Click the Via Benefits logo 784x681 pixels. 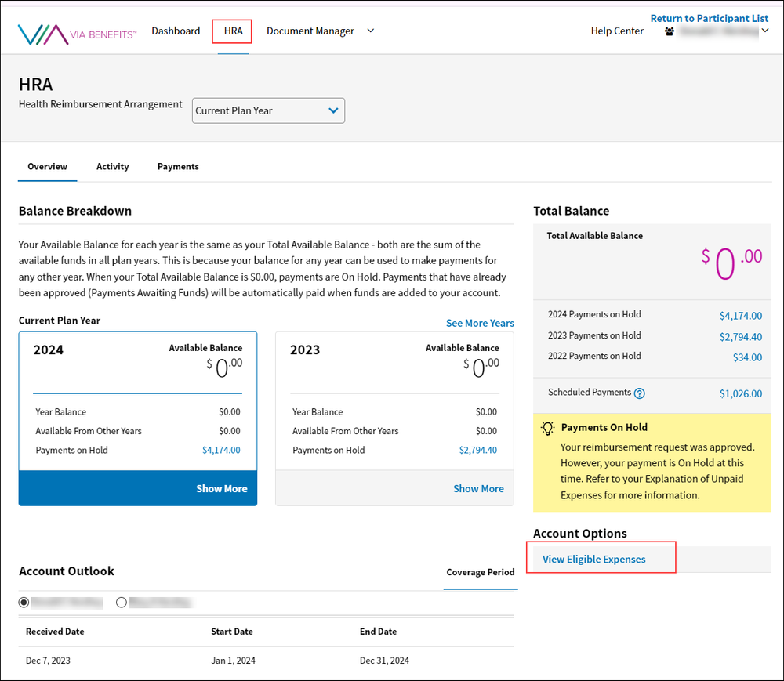(76, 31)
